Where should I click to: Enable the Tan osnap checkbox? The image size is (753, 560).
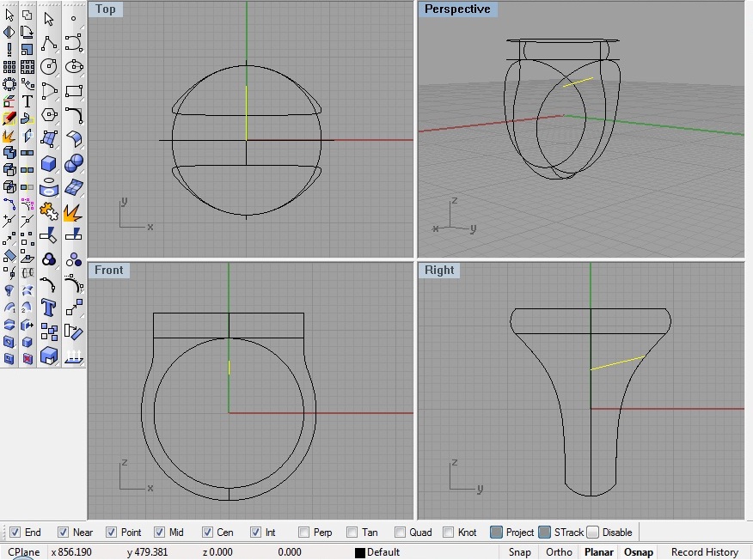pos(352,533)
